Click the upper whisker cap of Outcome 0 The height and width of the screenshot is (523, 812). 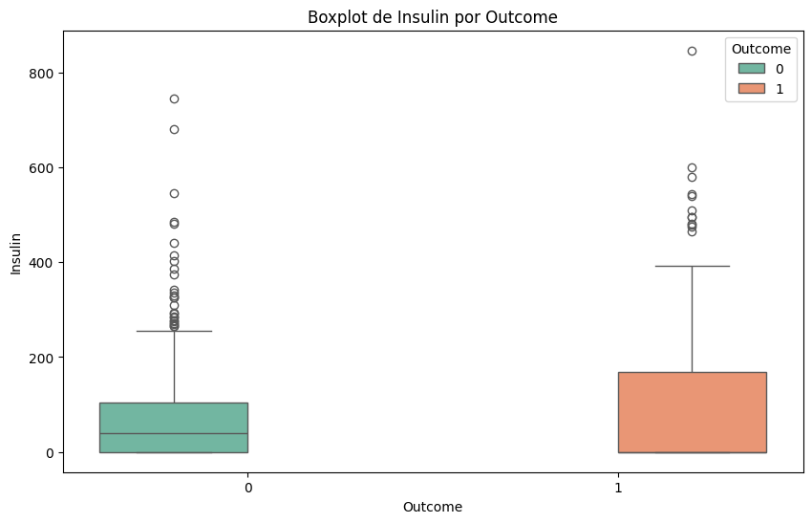coord(174,331)
